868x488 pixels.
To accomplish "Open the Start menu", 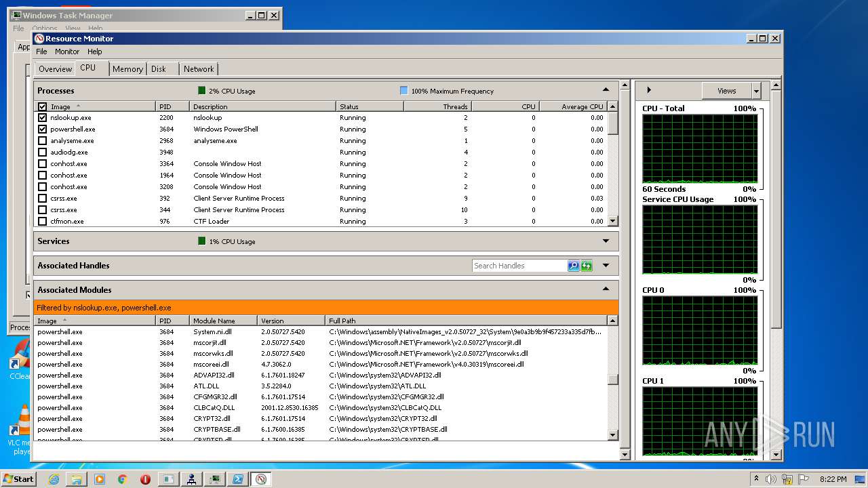I will point(19,479).
